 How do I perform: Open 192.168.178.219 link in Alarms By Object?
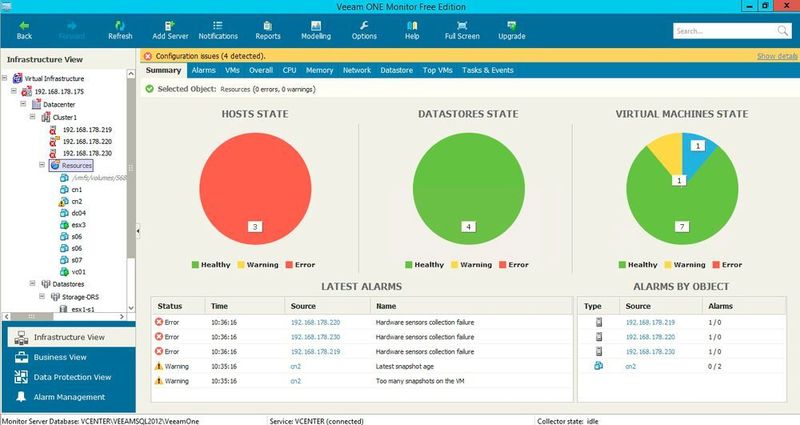coord(650,322)
